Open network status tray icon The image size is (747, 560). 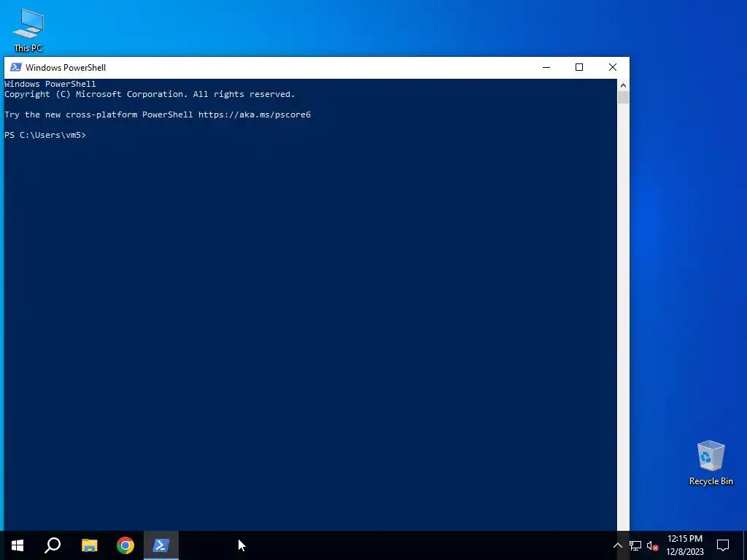tap(635, 545)
